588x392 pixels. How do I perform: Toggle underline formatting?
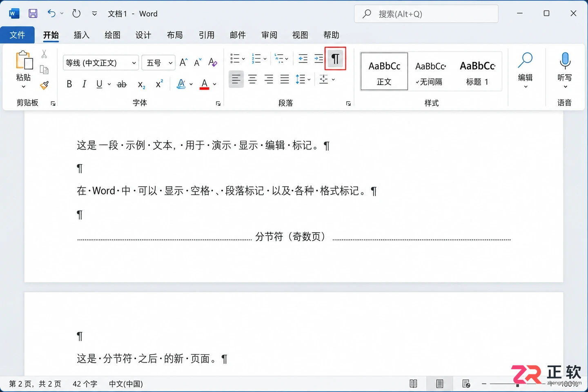(x=99, y=84)
